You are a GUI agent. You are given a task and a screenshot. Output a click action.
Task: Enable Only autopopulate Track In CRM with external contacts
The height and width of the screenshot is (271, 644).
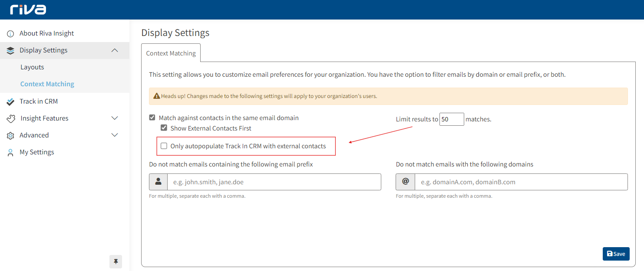[164, 146]
